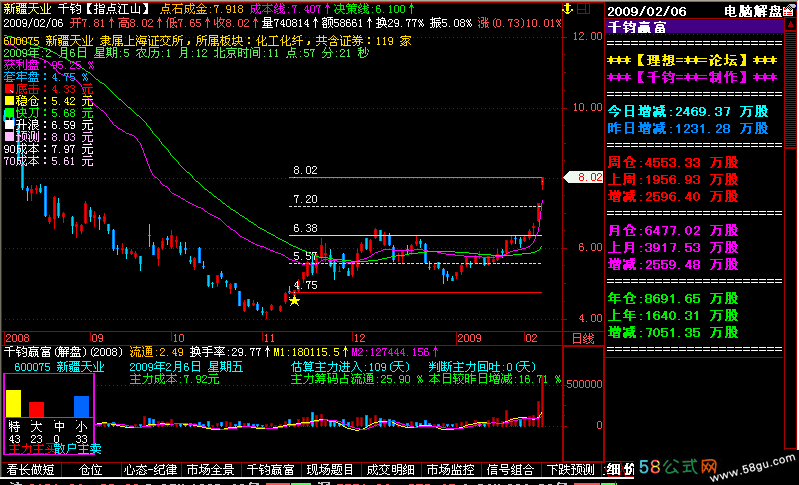Click the yellow 特 order bar
Viewport: 799px width, 485px height.
coord(14,403)
